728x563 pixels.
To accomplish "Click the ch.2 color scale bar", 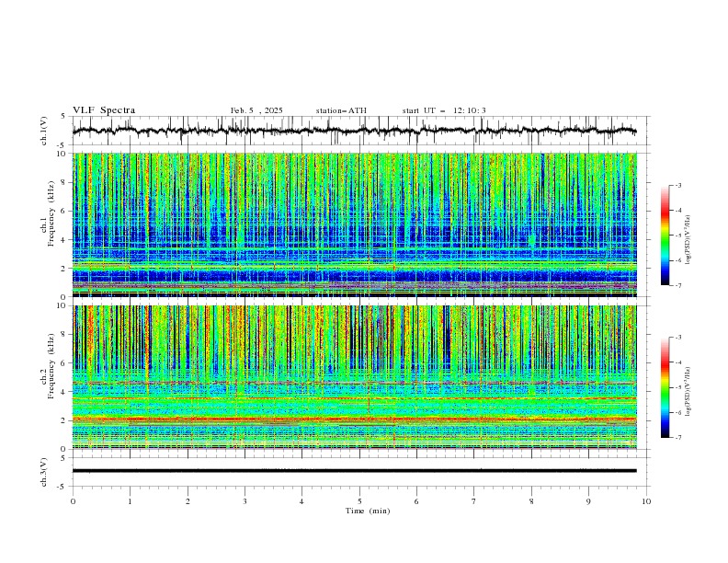I will tap(665, 387).
